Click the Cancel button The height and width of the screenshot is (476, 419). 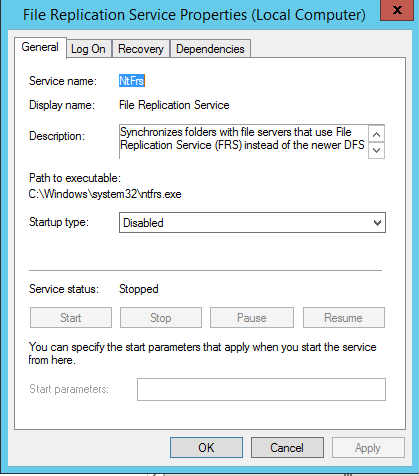287,448
